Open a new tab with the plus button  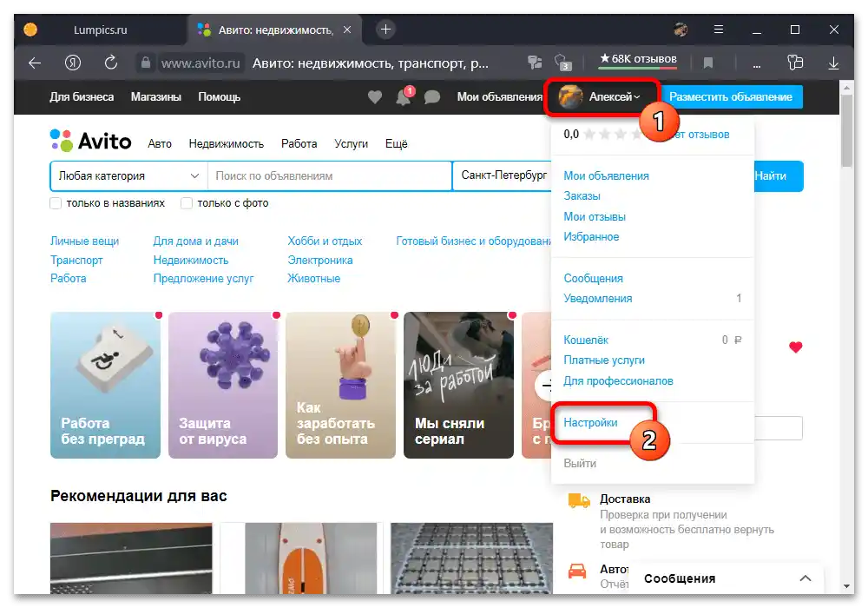coord(386,30)
